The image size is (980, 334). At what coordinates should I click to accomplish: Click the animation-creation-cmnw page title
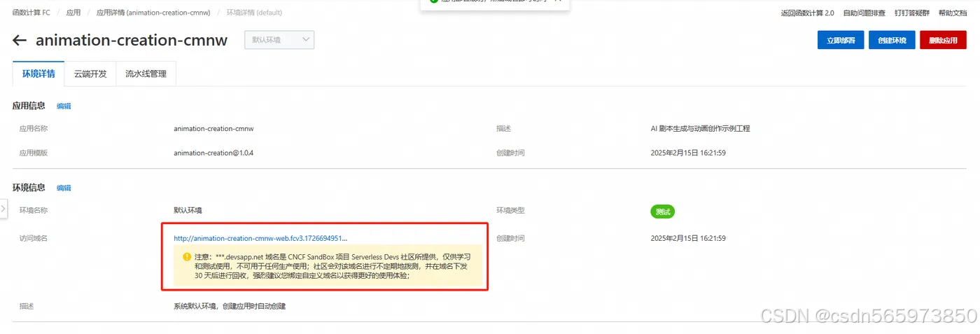(132, 41)
